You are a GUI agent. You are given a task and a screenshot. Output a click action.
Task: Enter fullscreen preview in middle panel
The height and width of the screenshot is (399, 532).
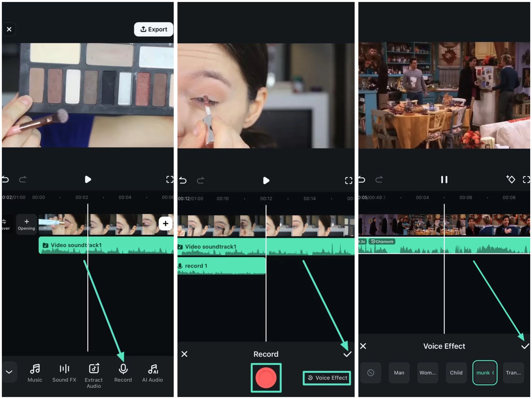349,181
